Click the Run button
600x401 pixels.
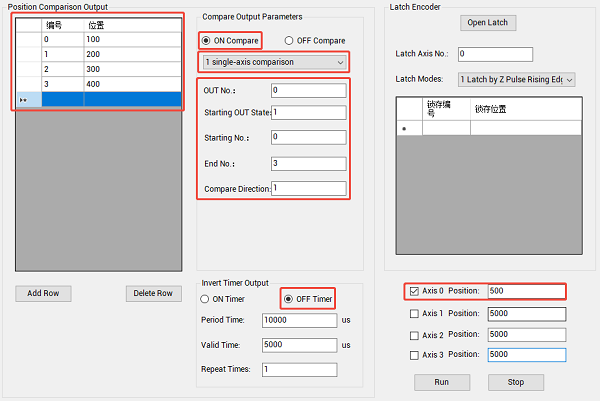coord(441,382)
